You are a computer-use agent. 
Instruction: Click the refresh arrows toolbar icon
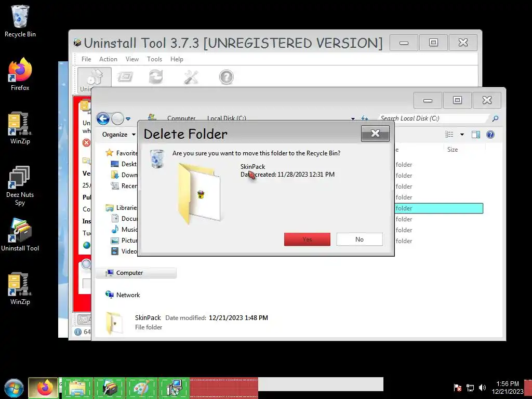tap(156, 77)
